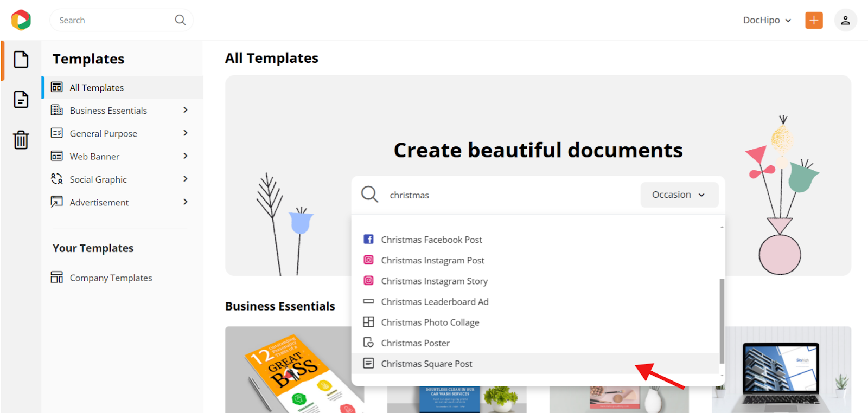
Task: Click the All Templates grid icon
Action: coord(57,87)
